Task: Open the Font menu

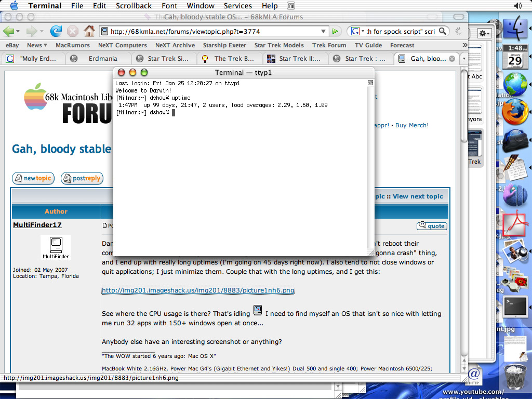Action: click(x=169, y=6)
